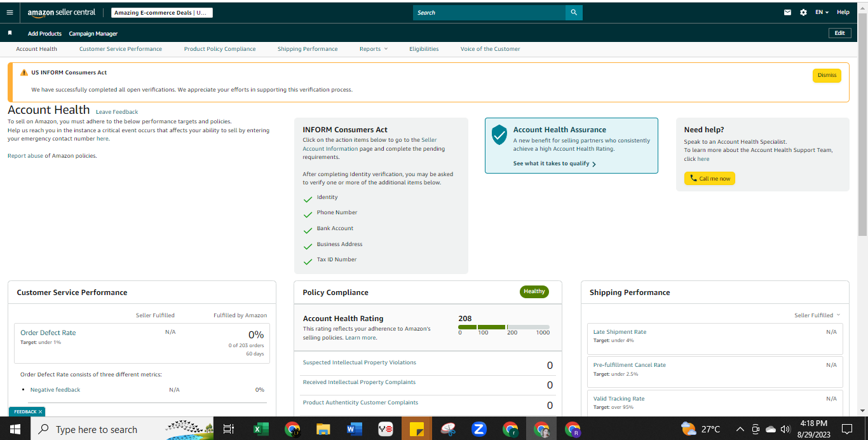Open the notification center icon
868x440 pixels.
coord(846,429)
